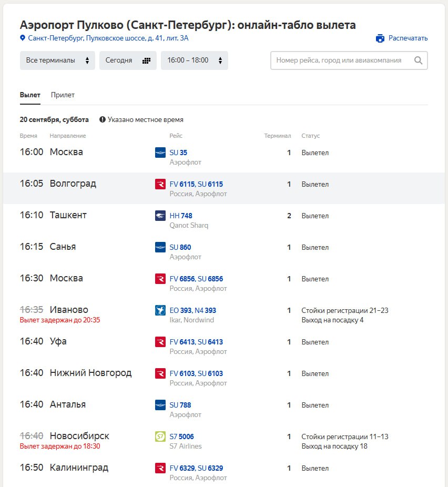Click the Qanot Sharq logo for Ташкент flight
448x487 pixels.
160,216
